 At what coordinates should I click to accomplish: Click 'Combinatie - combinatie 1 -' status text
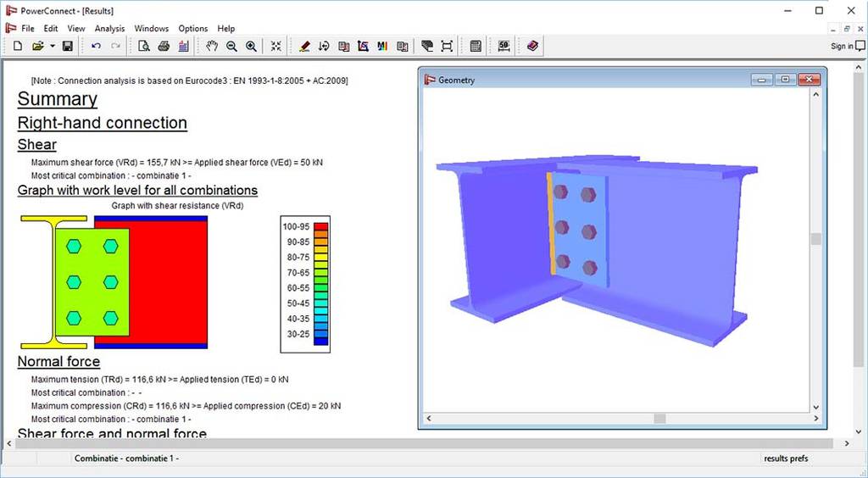tap(127, 458)
